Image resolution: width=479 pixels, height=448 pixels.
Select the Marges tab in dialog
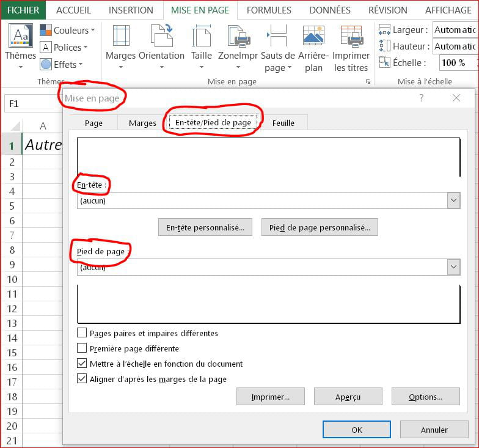coord(142,123)
